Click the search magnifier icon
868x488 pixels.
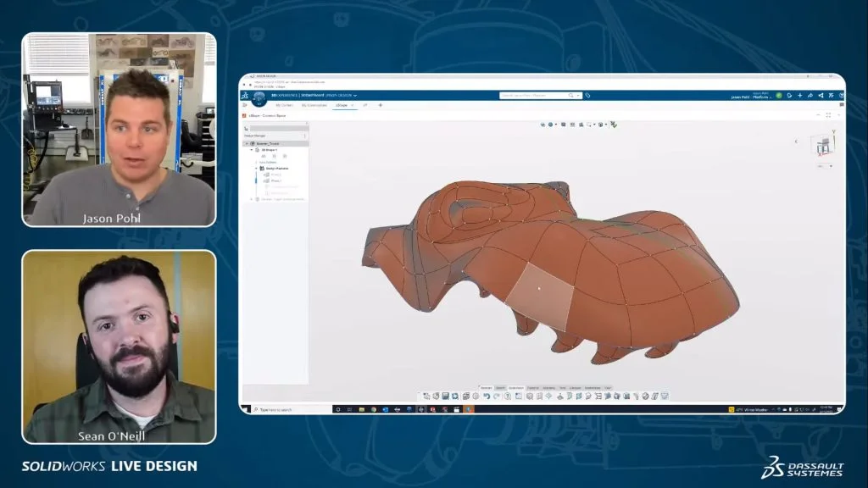(570, 95)
